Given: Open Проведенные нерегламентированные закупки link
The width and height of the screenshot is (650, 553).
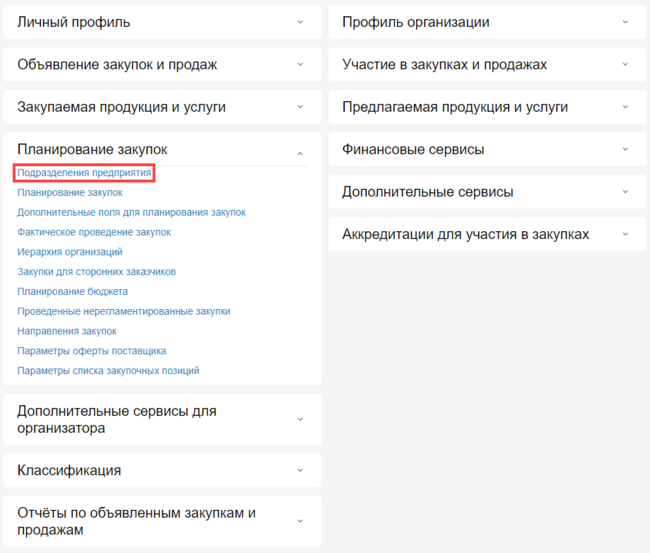Looking at the screenshot, I should click(x=124, y=311).
